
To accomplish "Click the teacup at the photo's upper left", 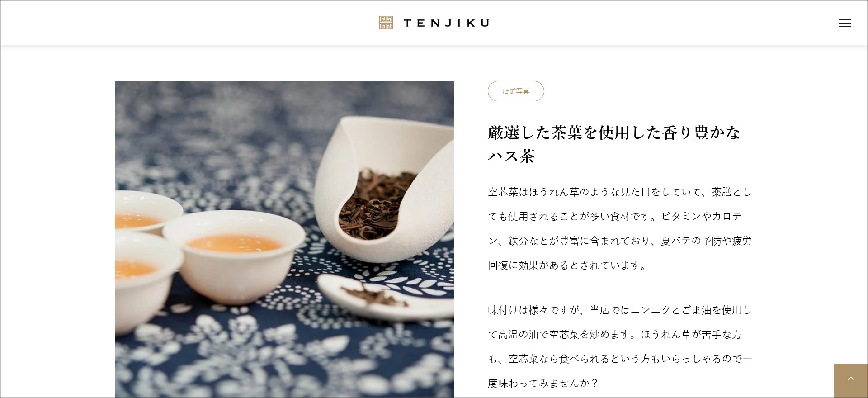I will (147, 211).
